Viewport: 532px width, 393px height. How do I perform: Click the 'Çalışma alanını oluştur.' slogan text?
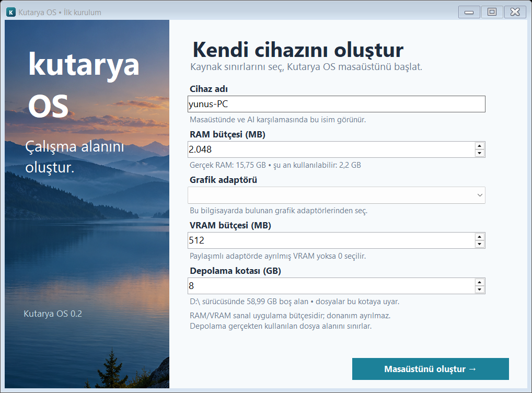coord(75,157)
